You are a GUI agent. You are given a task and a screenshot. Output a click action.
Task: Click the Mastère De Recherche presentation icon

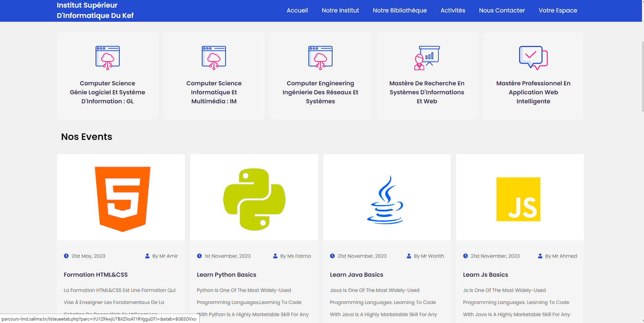point(427,58)
